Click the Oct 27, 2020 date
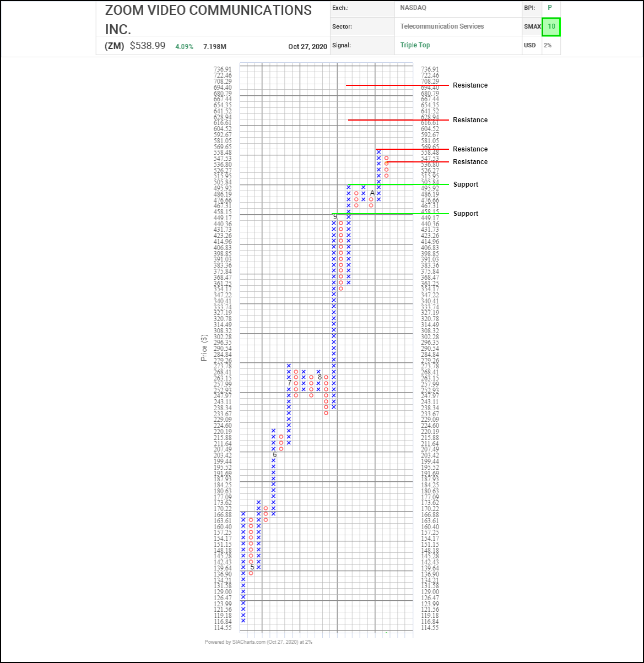 click(x=307, y=47)
